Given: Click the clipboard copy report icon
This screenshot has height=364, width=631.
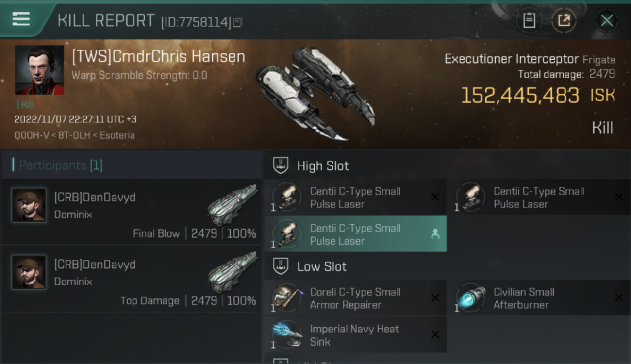Looking at the screenshot, I should [x=529, y=20].
